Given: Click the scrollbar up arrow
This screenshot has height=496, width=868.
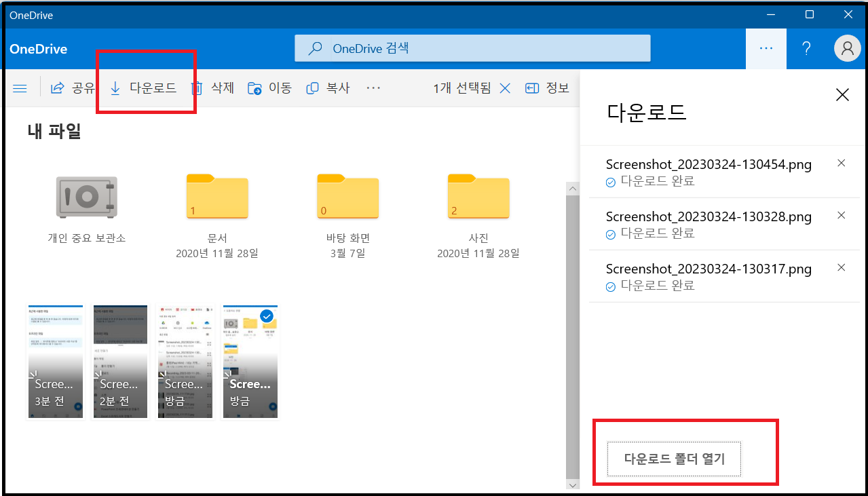Looking at the screenshot, I should 573,189.
